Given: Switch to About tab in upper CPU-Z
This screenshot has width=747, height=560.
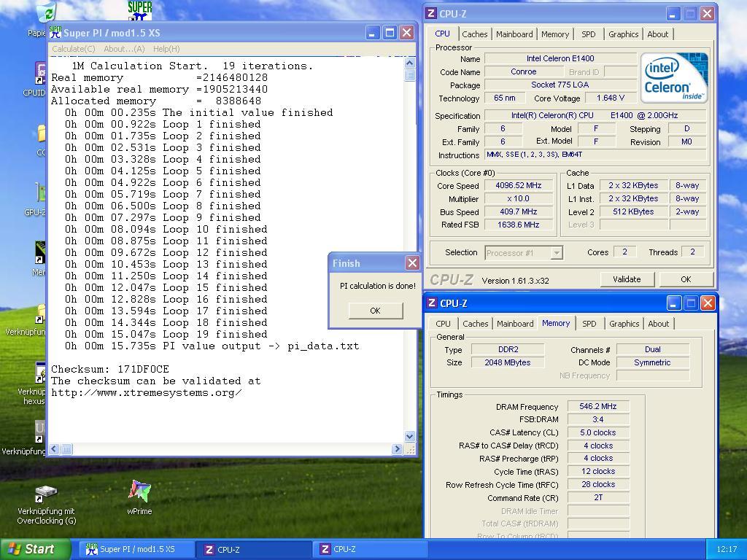Looking at the screenshot, I should pyautogui.click(x=657, y=34).
